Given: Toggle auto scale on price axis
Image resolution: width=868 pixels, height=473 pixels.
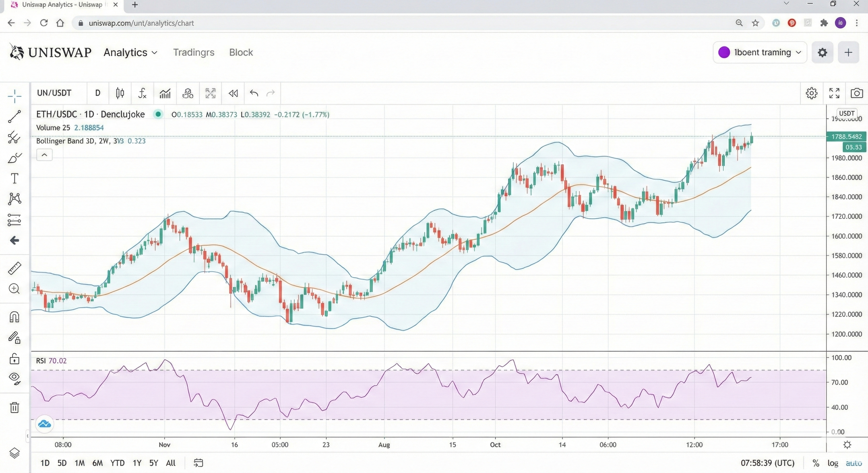Looking at the screenshot, I should click(x=854, y=463).
